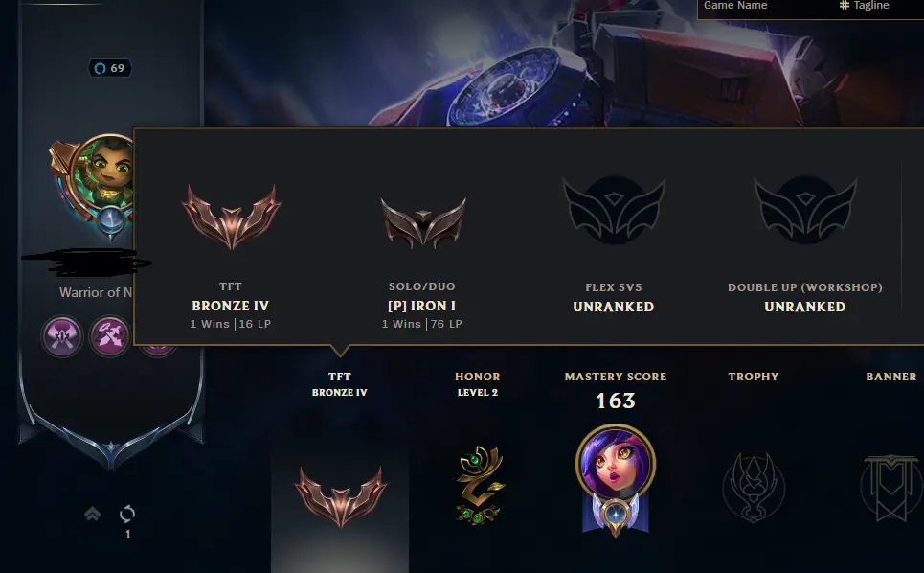
Task: Click the first purple challenge token
Action: click(62, 336)
